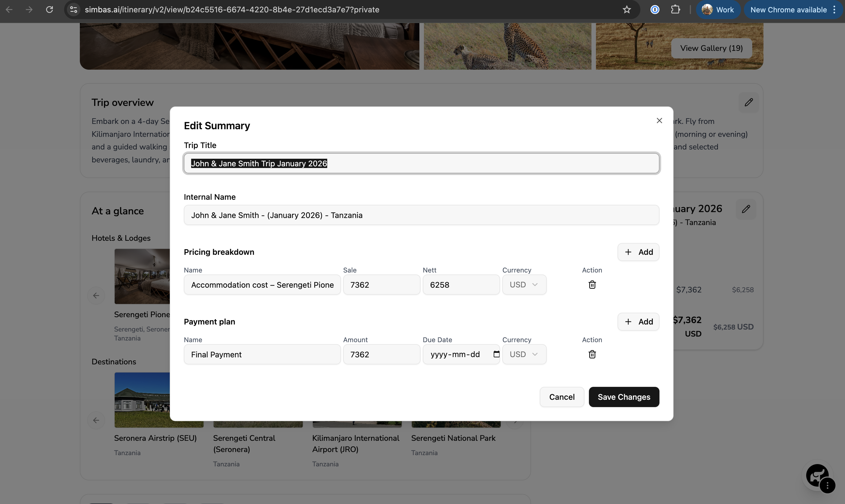
Task: Click the Internal Name text field
Action: pos(421,215)
